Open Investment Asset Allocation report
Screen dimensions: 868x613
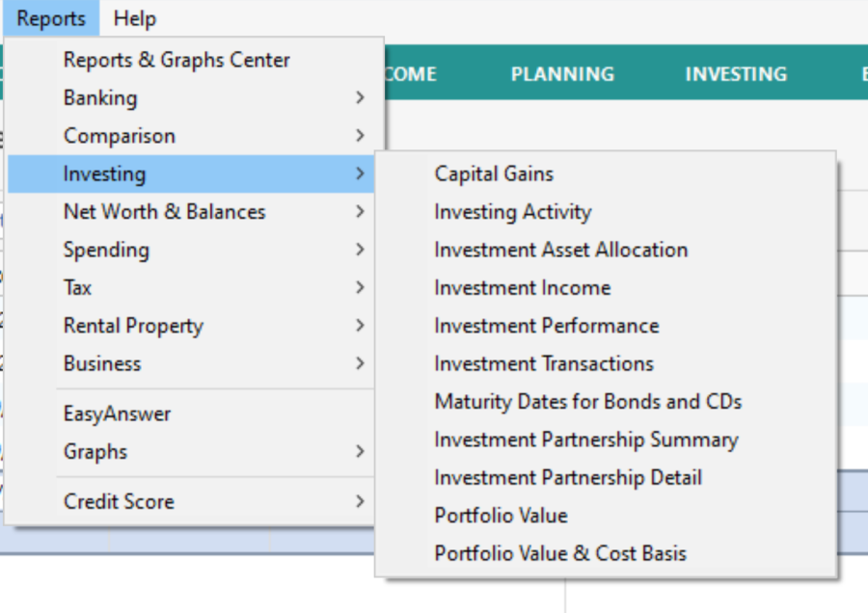click(x=560, y=250)
